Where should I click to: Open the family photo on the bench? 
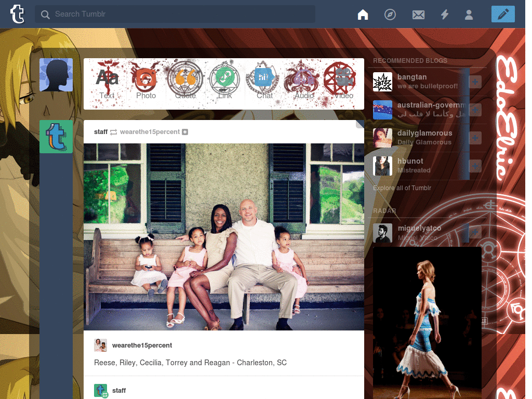point(224,237)
